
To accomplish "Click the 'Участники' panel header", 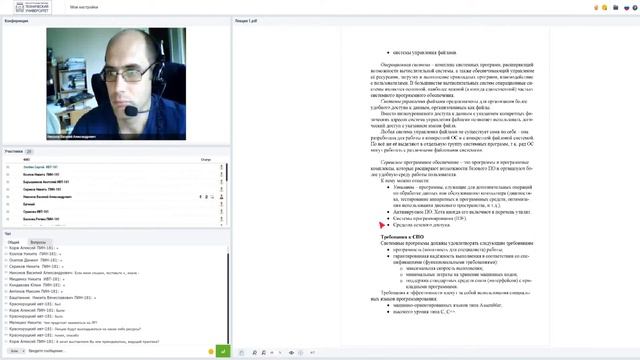I will point(14,151).
